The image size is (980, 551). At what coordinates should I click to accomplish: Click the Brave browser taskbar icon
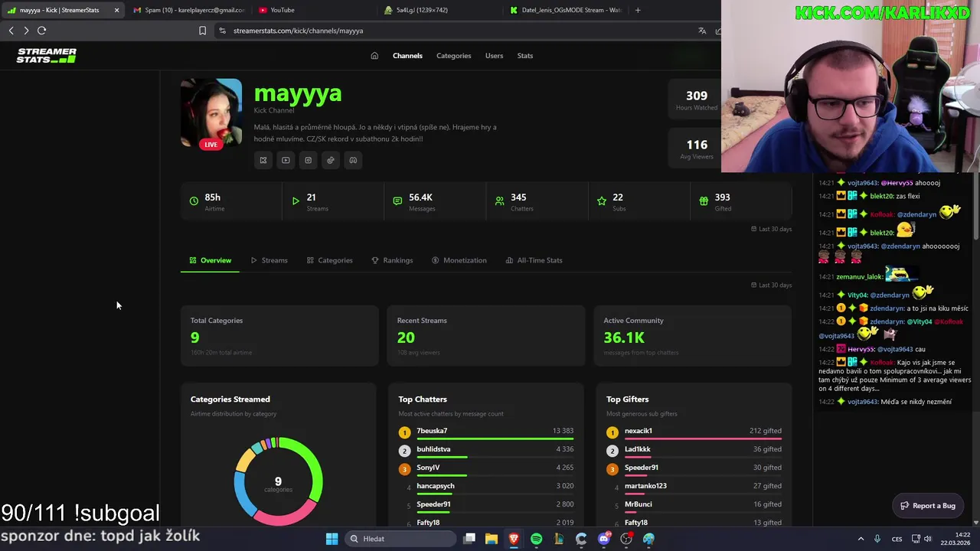coord(514,539)
